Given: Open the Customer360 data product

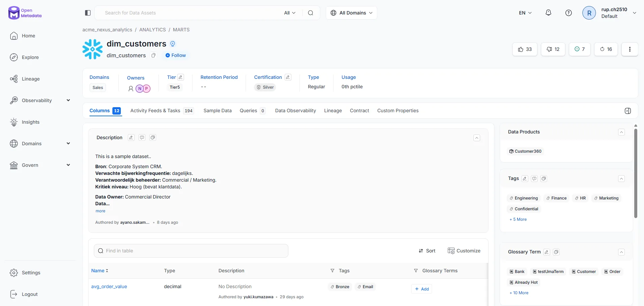Looking at the screenshot, I should (x=525, y=151).
